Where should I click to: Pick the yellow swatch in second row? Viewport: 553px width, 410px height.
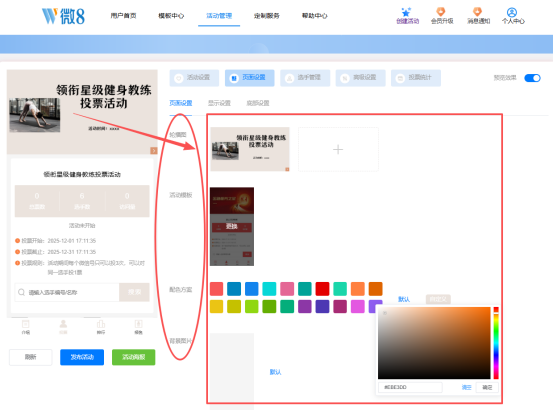coord(216,306)
